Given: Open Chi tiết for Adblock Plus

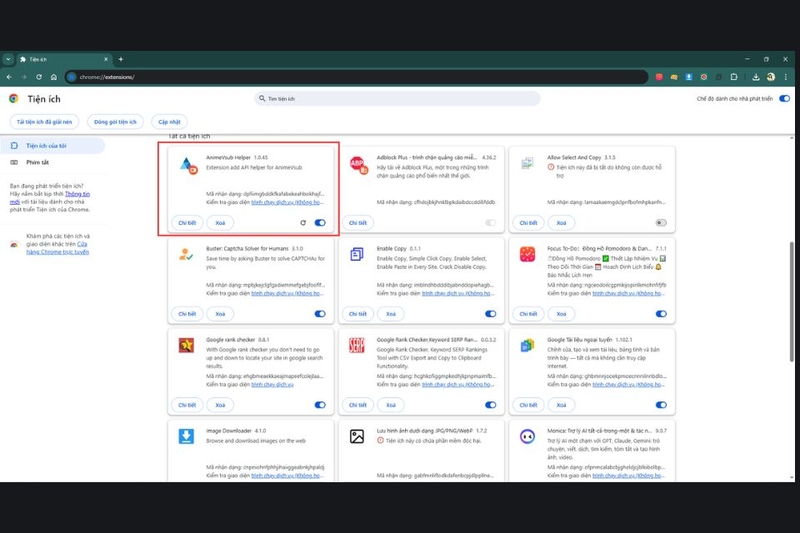Looking at the screenshot, I should pyautogui.click(x=358, y=223).
